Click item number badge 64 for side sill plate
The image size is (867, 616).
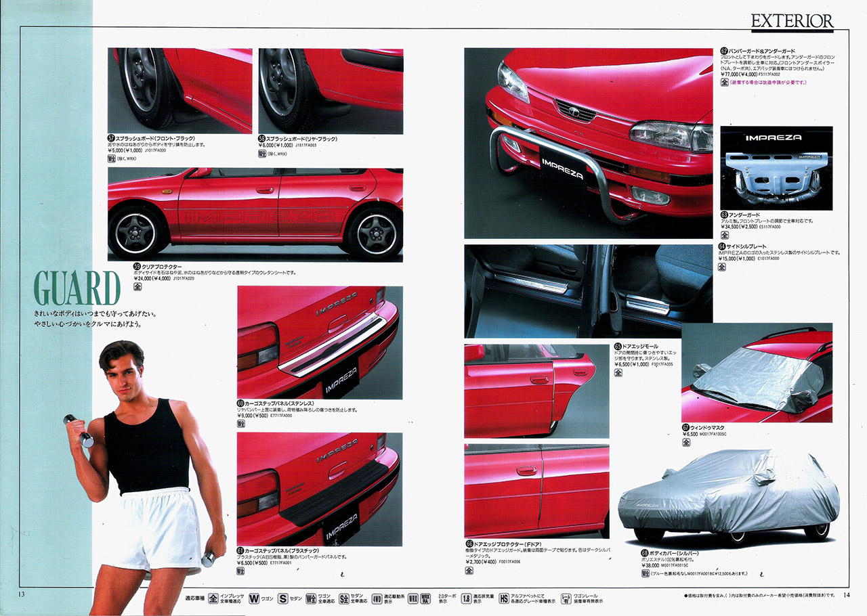click(722, 246)
